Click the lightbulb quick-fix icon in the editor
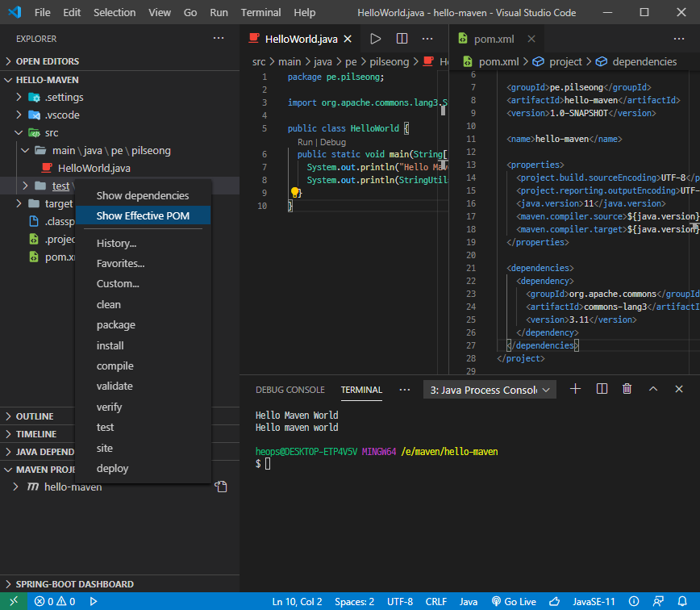Screen dimensions: 700x610 (295, 193)
